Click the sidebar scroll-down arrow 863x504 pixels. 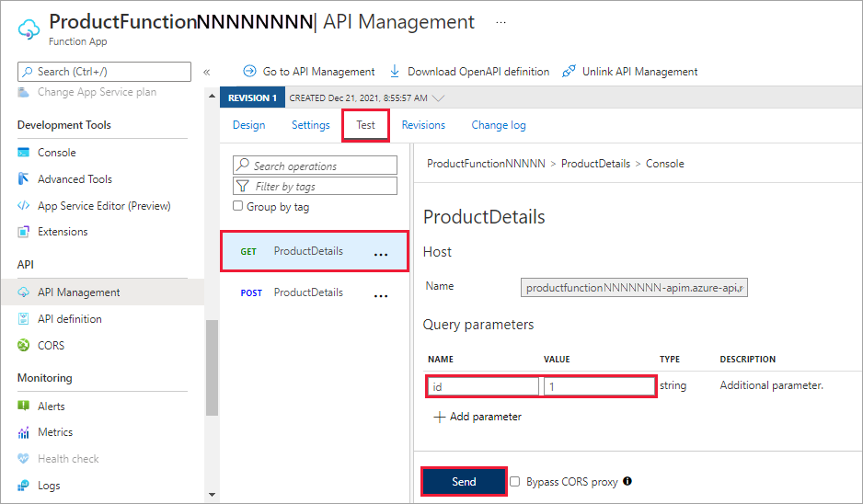pos(212,495)
